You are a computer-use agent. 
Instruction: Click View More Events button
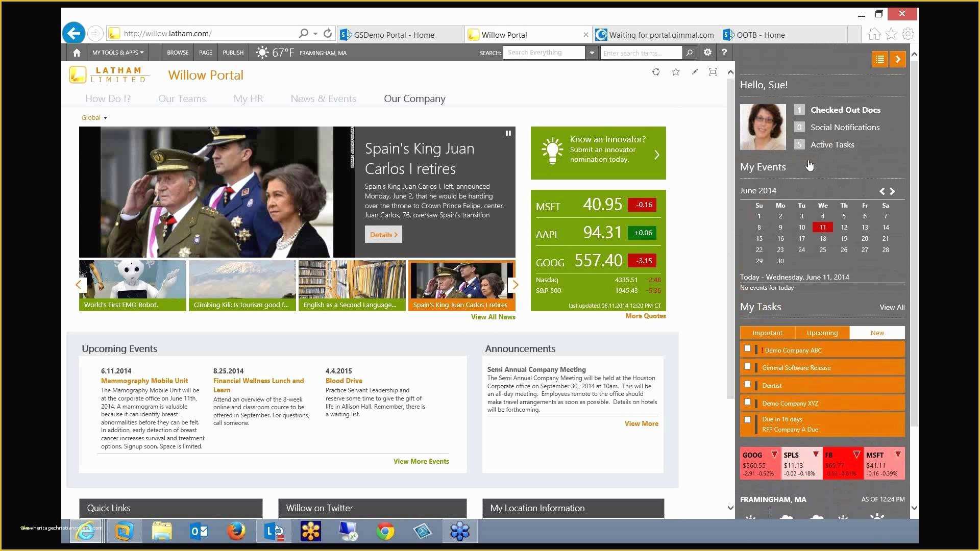click(x=421, y=461)
